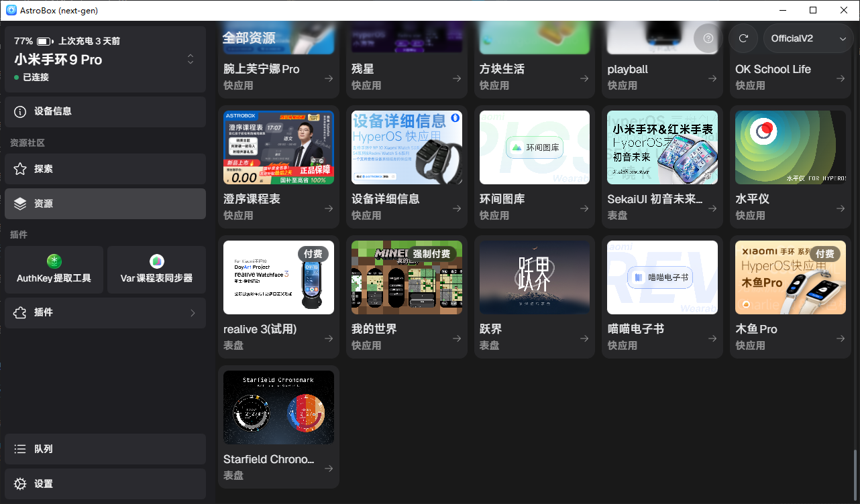
Task: Launch the AuthKey提取工具 plugin
Action: click(x=54, y=269)
